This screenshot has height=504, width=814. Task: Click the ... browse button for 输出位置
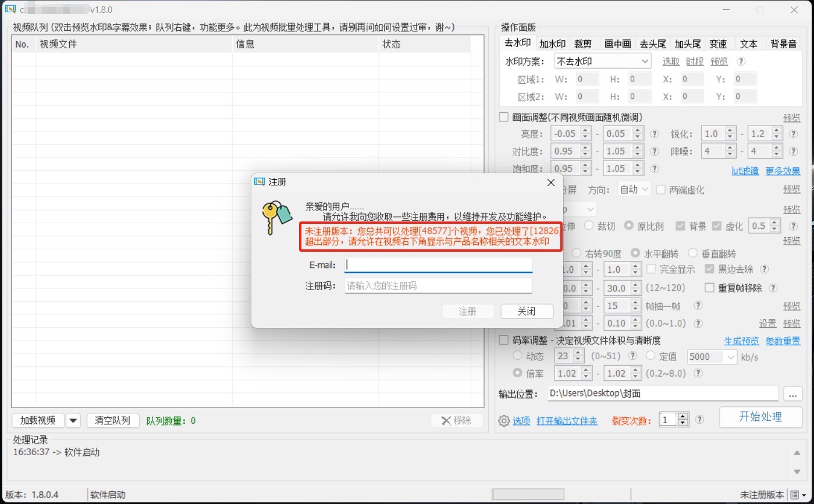tap(792, 394)
